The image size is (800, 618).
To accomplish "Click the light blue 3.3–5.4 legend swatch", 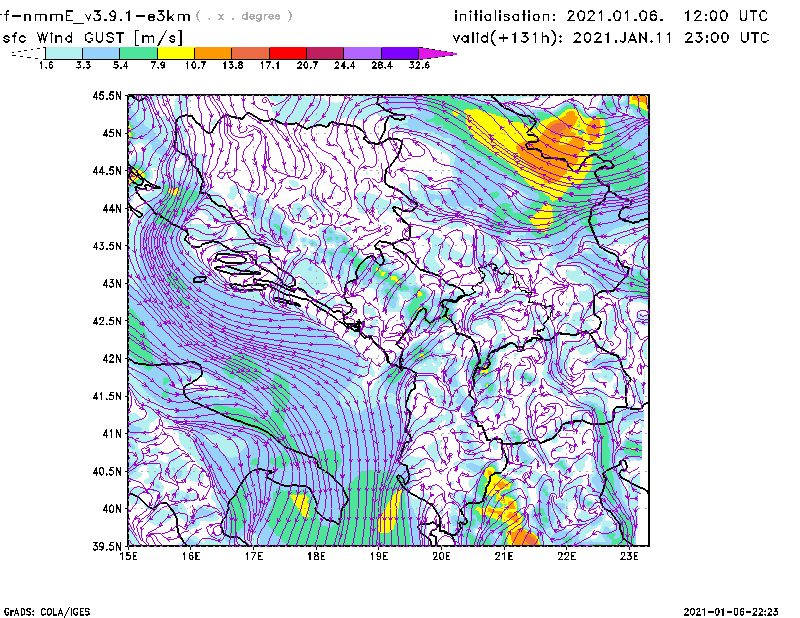I will point(101,53).
